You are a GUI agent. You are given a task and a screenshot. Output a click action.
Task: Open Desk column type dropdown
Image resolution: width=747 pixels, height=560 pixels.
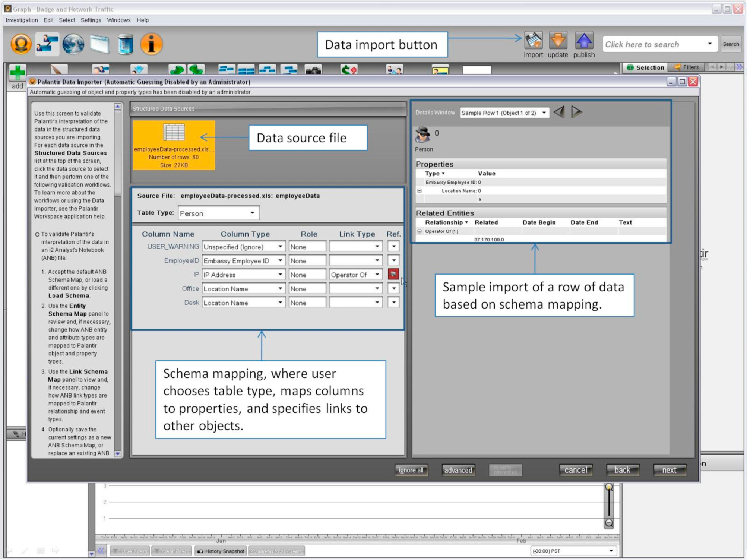pyautogui.click(x=244, y=303)
